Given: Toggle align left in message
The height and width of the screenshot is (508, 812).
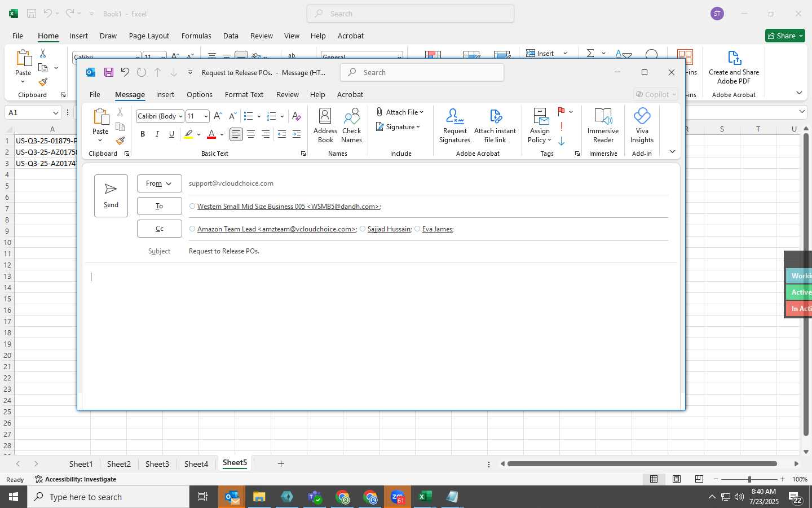Looking at the screenshot, I should (x=236, y=134).
